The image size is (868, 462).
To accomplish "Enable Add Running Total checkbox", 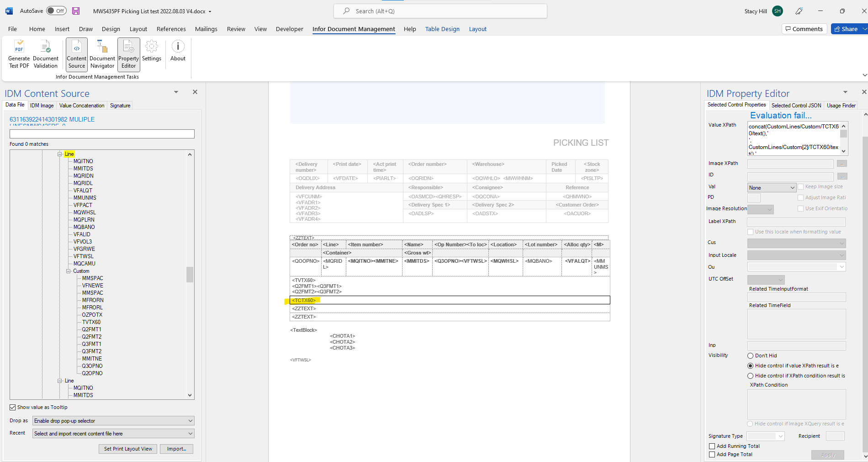I will [712, 446].
